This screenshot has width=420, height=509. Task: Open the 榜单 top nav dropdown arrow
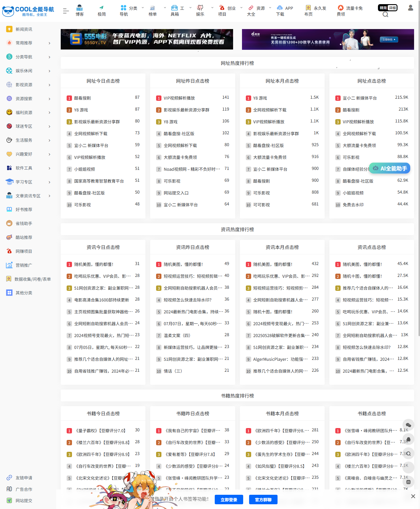point(165,8)
